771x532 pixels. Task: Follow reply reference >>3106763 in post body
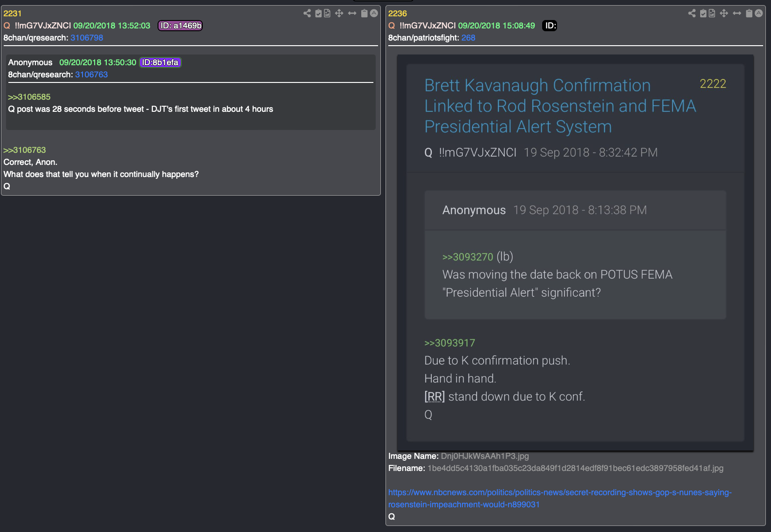[25, 150]
